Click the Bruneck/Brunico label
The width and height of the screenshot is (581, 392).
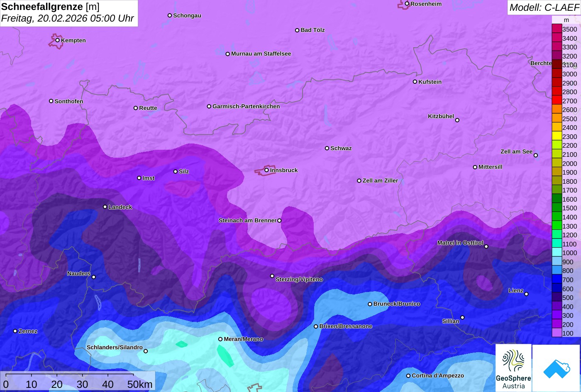tap(397, 304)
